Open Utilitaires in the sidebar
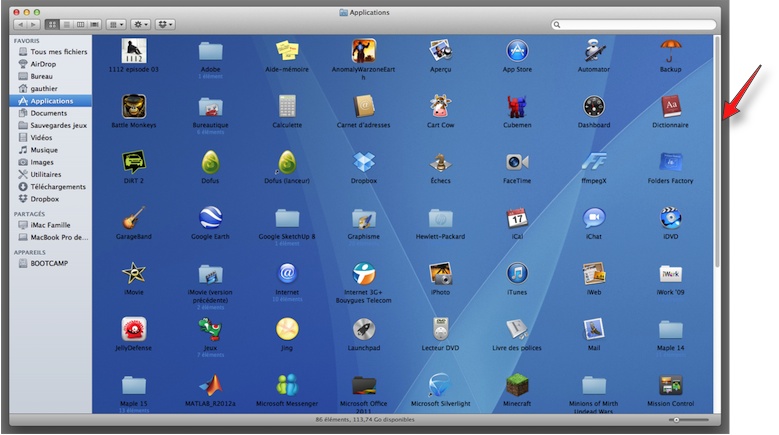This screenshot has width=779, height=435. (51, 174)
